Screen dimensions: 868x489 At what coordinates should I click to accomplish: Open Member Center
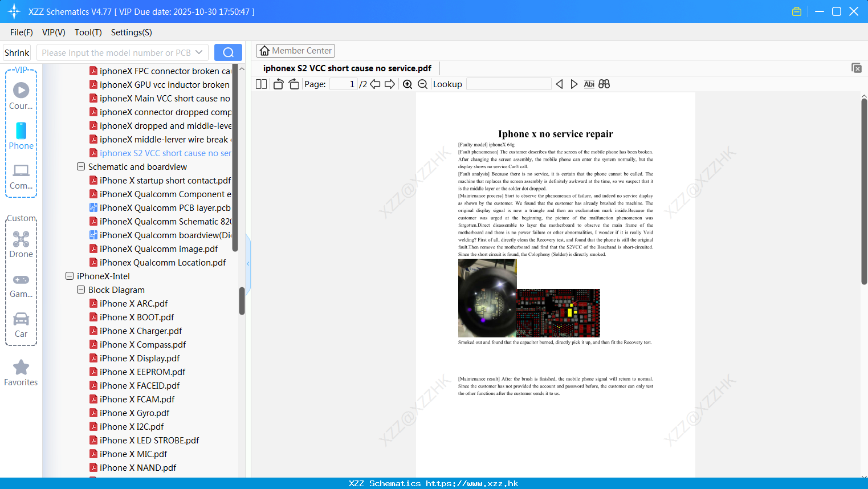[295, 51]
